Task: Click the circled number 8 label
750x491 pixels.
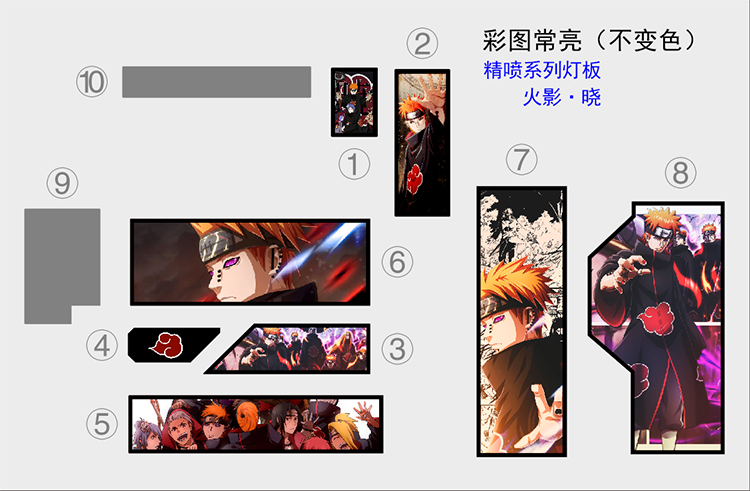Action: (681, 173)
